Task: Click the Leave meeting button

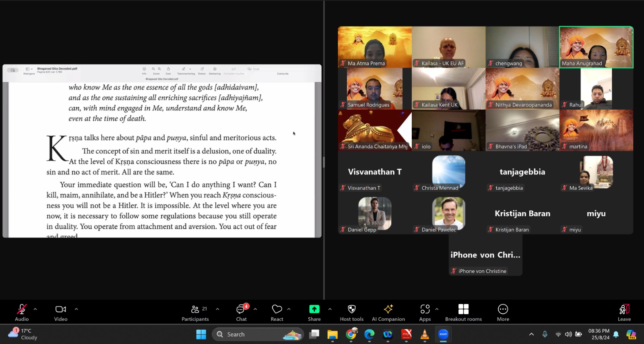Action: tap(624, 312)
